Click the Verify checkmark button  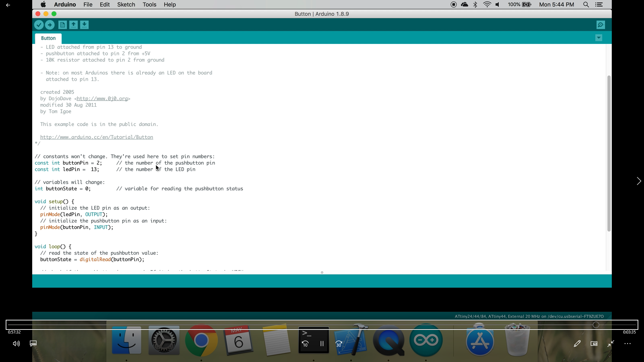point(39,25)
